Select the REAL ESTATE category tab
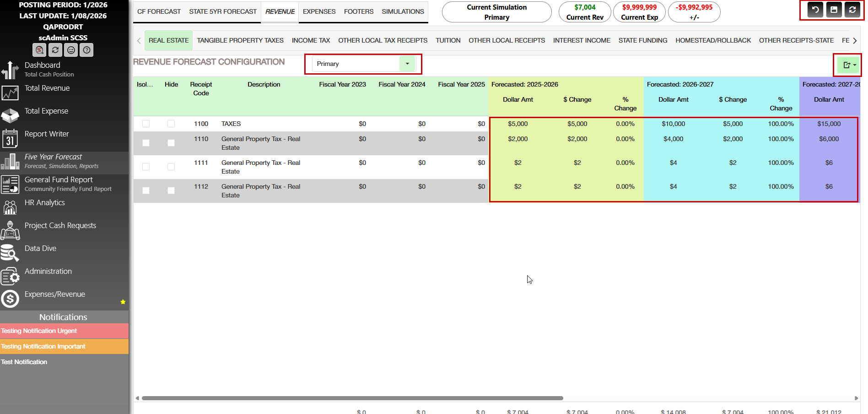This screenshot has width=868, height=414. click(x=168, y=40)
